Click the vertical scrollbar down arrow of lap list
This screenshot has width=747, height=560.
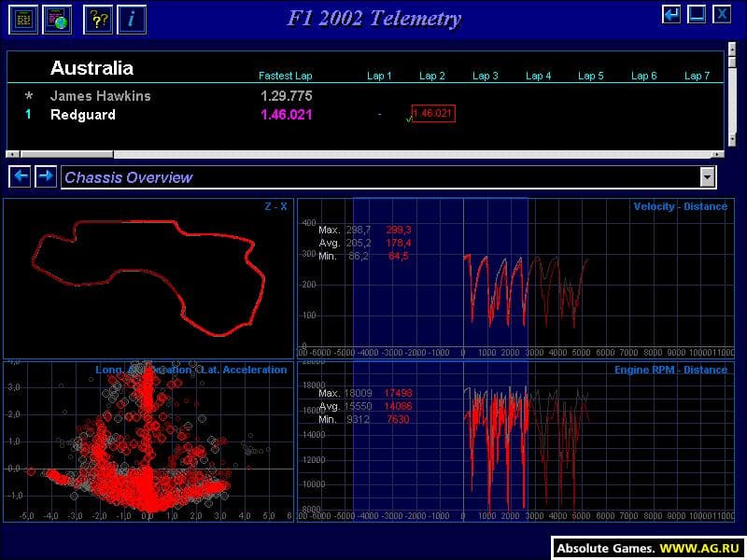[732, 139]
